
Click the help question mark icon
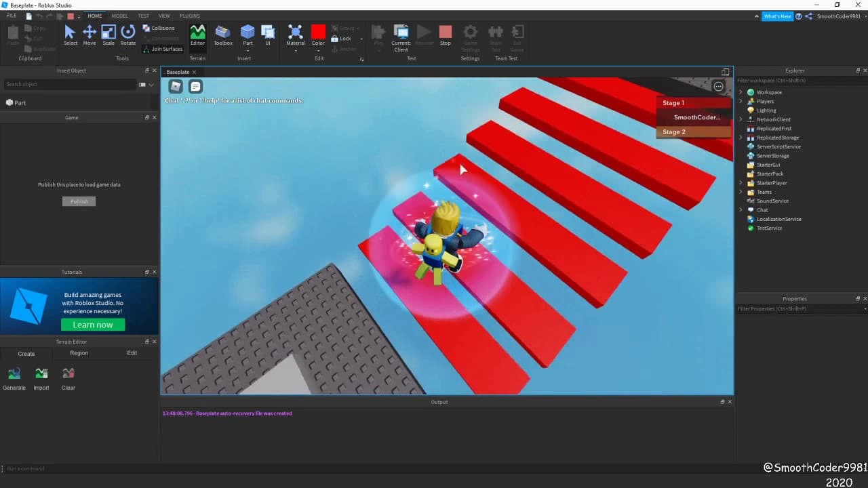coord(798,16)
